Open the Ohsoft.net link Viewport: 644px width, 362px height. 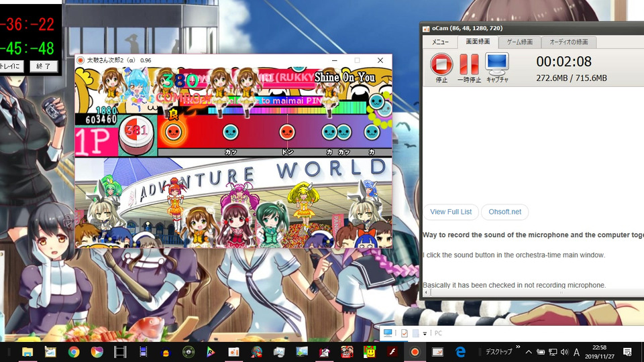click(x=504, y=212)
